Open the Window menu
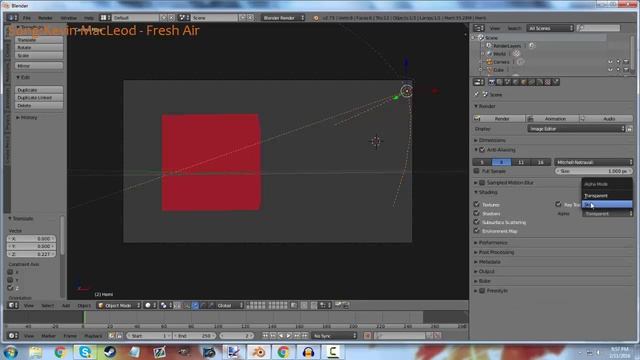Viewport: 640px width, 360px height. (68, 18)
